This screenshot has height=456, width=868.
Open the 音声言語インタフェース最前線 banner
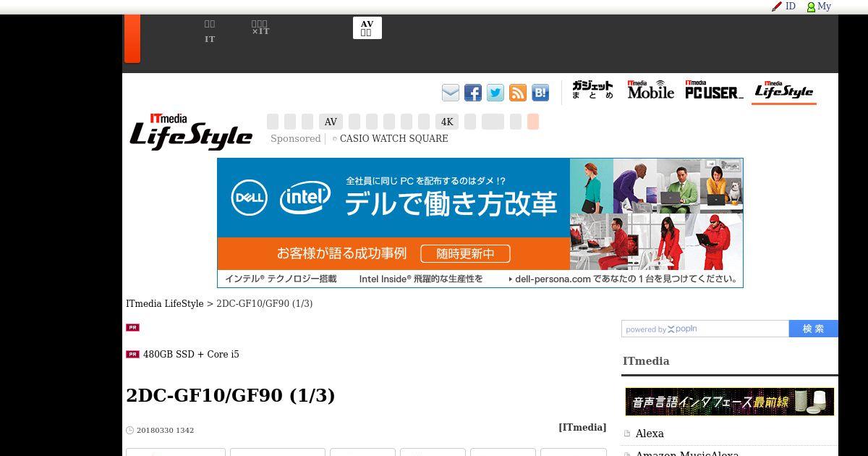pyautogui.click(x=730, y=402)
